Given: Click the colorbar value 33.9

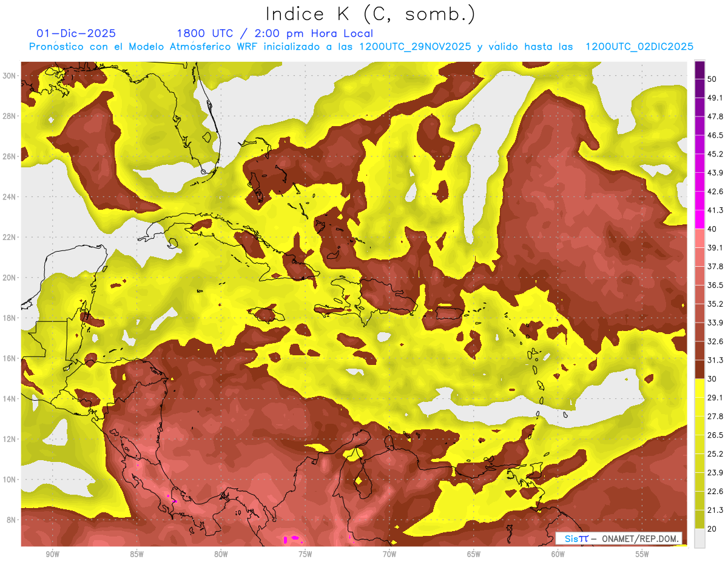Looking at the screenshot, I should pyautogui.click(x=715, y=323).
